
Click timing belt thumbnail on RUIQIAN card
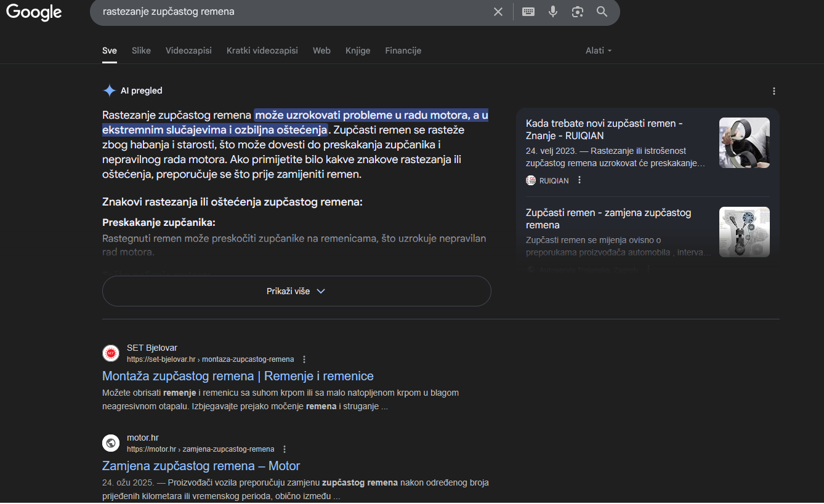745,143
